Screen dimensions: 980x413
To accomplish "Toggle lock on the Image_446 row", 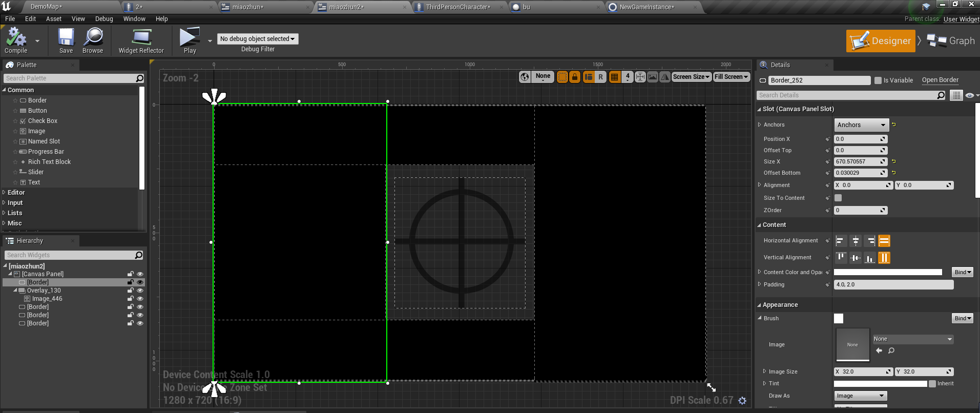I will (131, 299).
